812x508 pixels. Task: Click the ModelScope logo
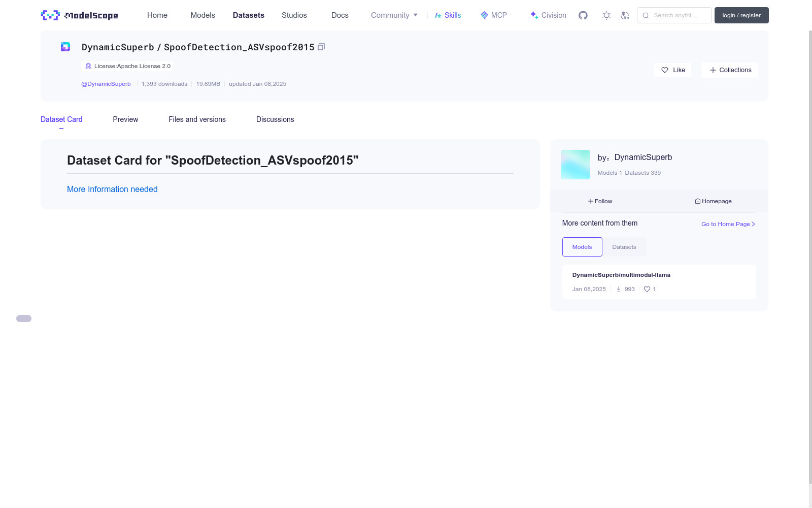coord(79,15)
